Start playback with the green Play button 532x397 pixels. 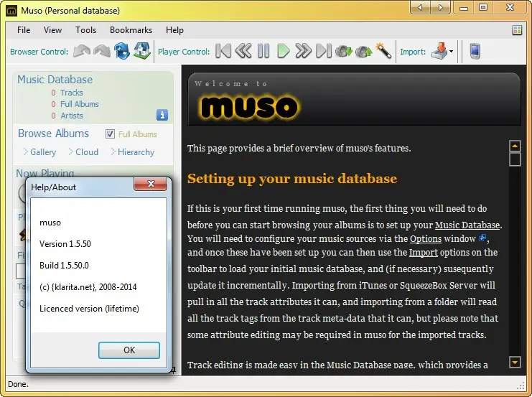coord(284,51)
